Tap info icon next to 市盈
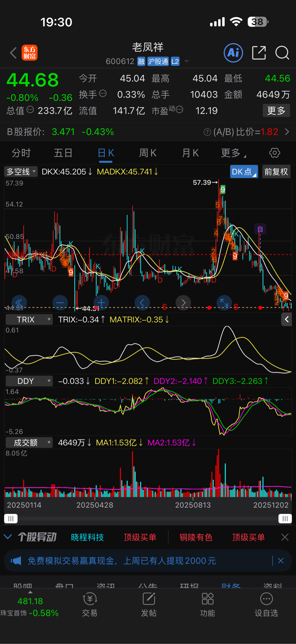The width and height of the screenshot is (296, 644). (179, 110)
